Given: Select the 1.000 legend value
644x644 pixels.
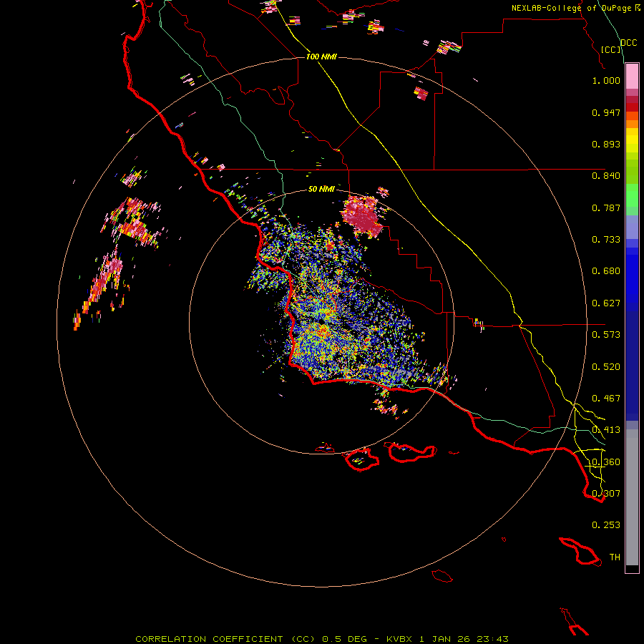Looking at the screenshot, I should [x=606, y=80].
